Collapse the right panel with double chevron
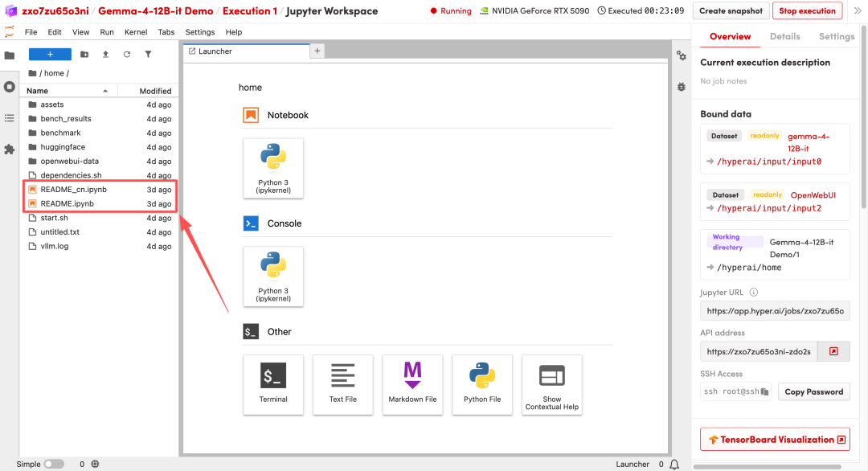868x471 pixels. pos(858,10)
